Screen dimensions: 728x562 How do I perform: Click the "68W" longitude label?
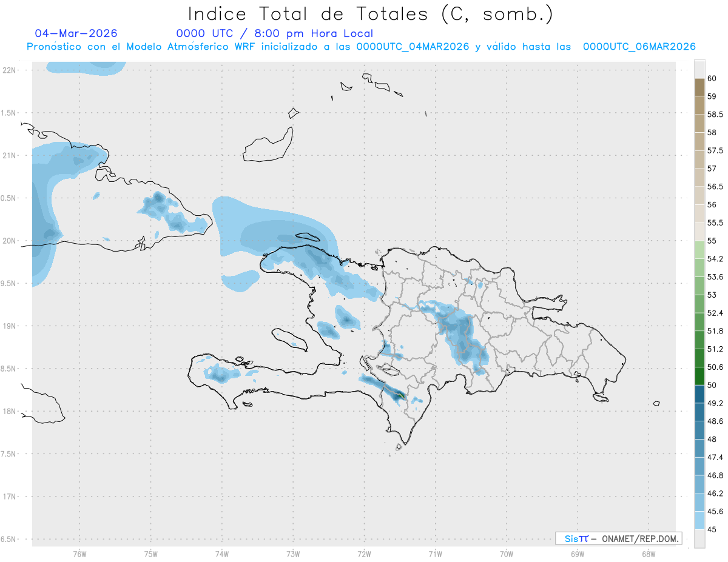coord(649,553)
